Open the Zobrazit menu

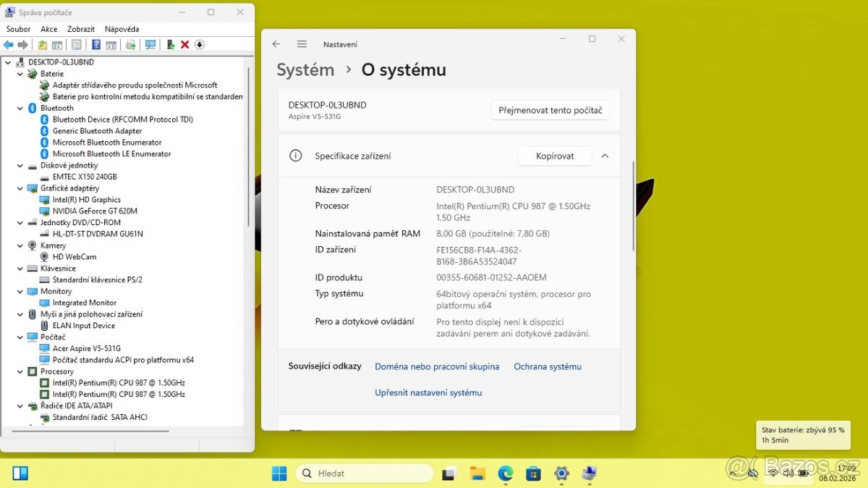point(80,29)
